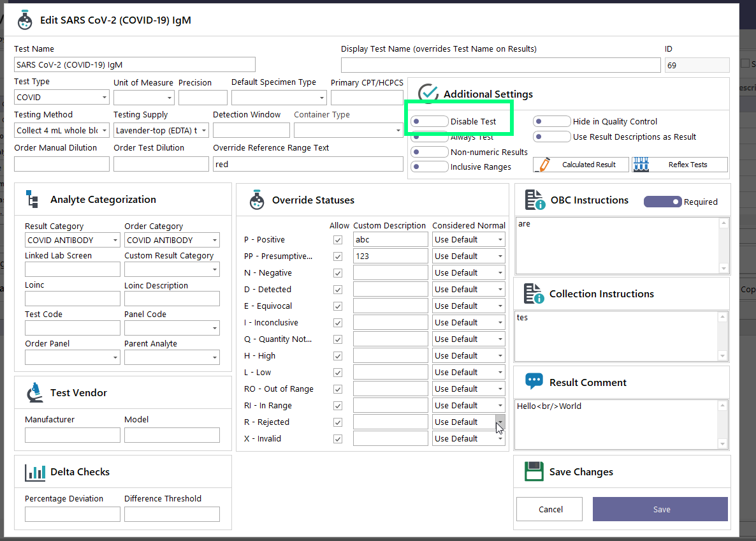
Task: Click the Collection Instructions document icon
Action: [x=534, y=293]
